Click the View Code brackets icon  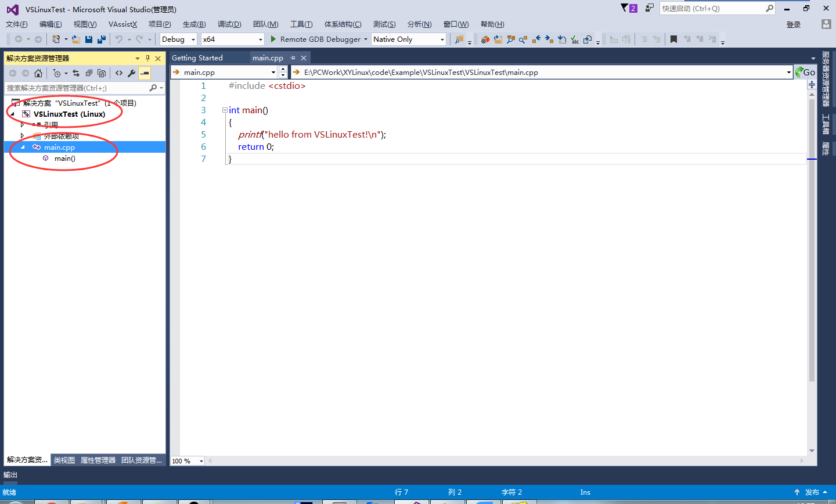[x=119, y=73]
